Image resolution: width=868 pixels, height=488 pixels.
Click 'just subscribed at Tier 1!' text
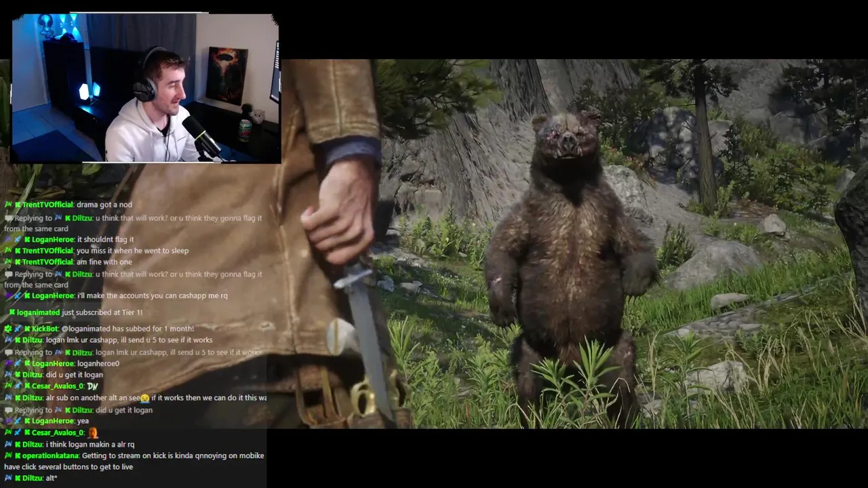pos(102,312)
